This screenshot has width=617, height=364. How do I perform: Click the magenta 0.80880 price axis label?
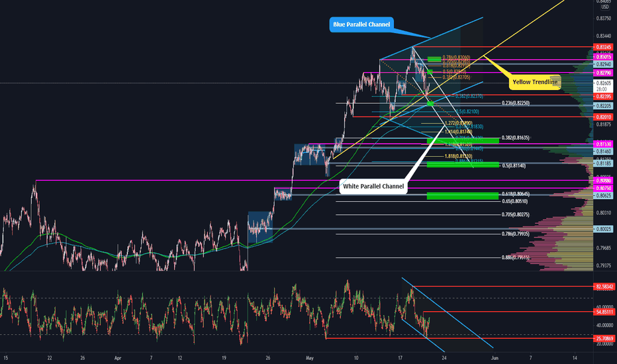tap(603, 181)
